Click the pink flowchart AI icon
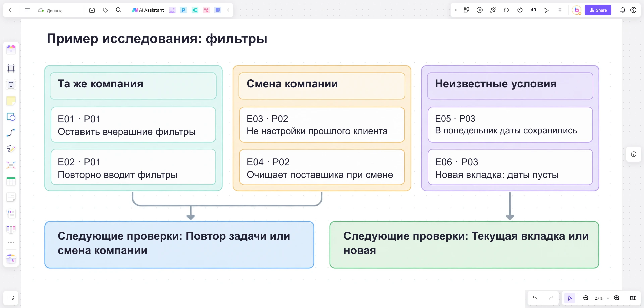The height and width of the screenshot is (308, 644). pos(206,10)
